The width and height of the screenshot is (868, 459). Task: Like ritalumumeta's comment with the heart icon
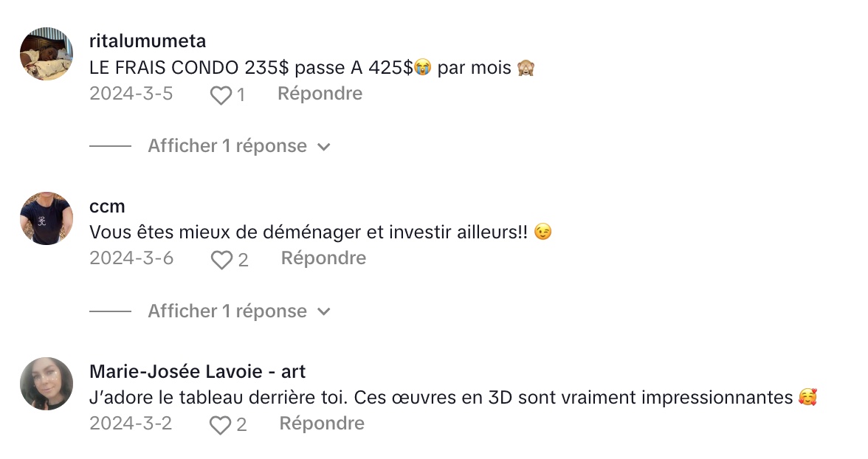tap(221, 95)
